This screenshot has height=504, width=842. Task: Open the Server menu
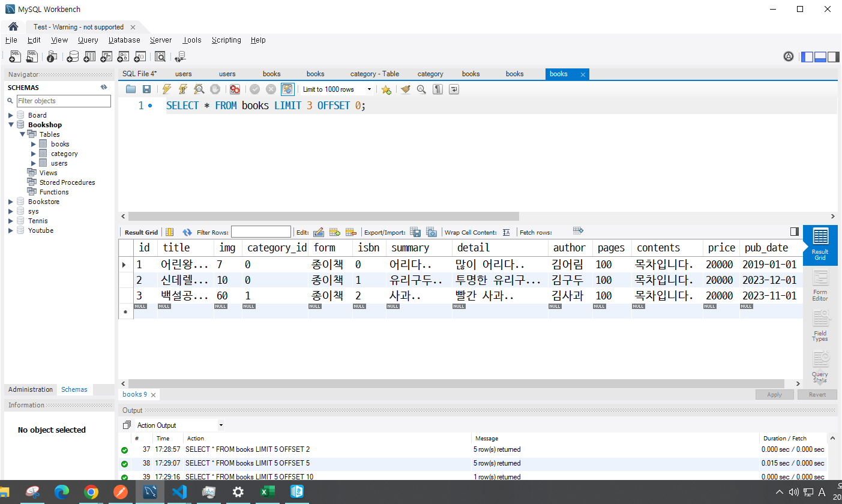pos(161,40)
